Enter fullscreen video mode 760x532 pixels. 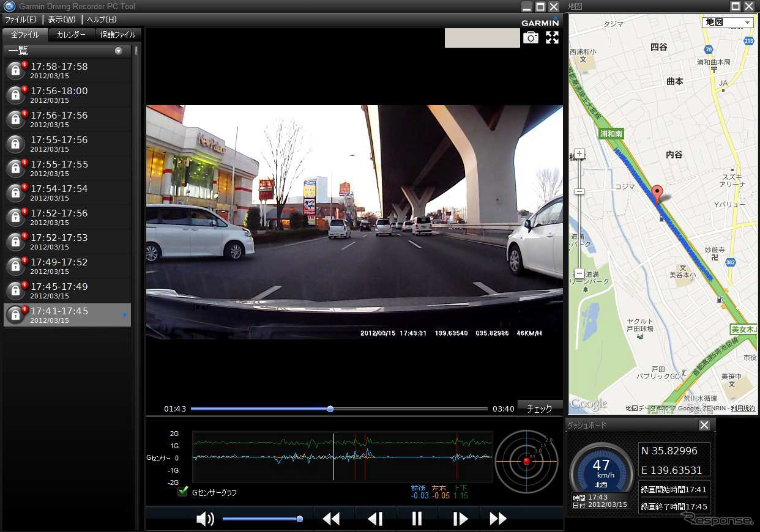coord(552,38)
